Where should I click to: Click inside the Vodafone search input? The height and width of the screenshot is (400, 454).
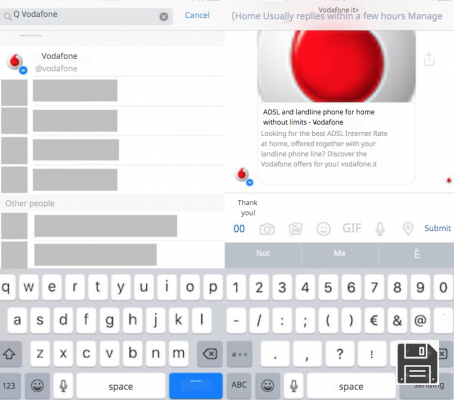pos(86,16)
